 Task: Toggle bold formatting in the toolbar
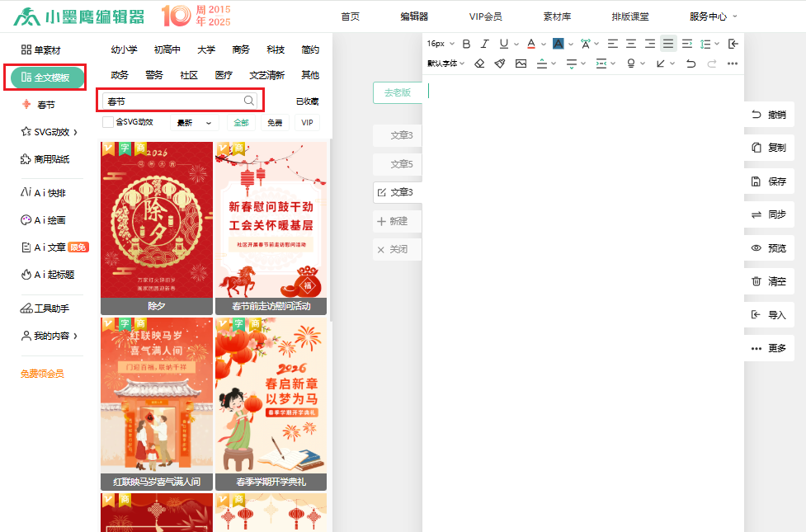coord(466,43)
